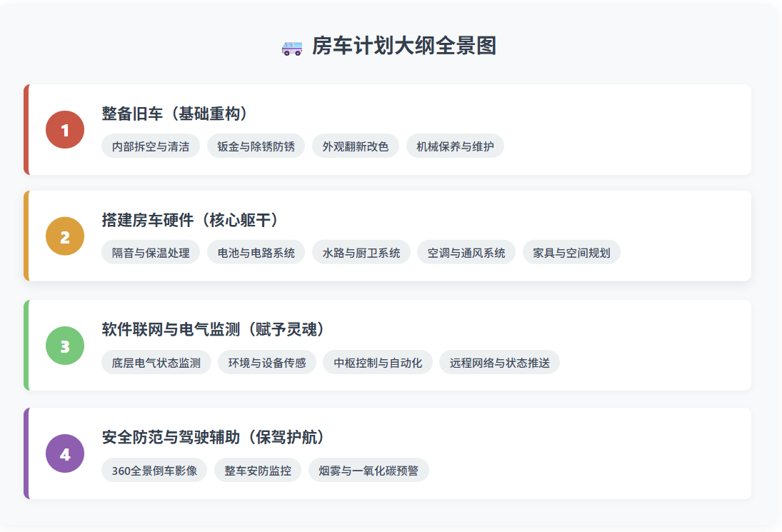Click the orange number 2 circle
Image resolution: width=782 pixels, height=532 pixels.
[65, 236]
